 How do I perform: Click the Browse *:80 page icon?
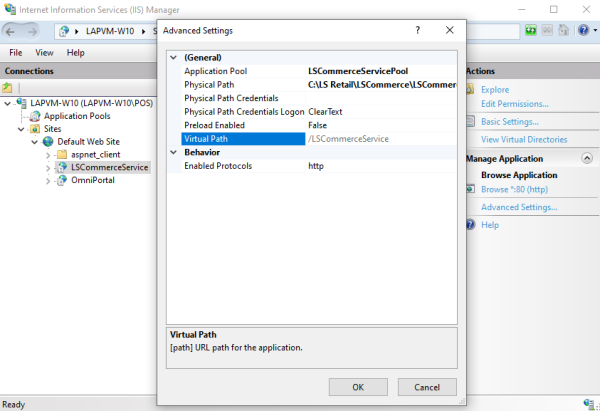point(471,189)
